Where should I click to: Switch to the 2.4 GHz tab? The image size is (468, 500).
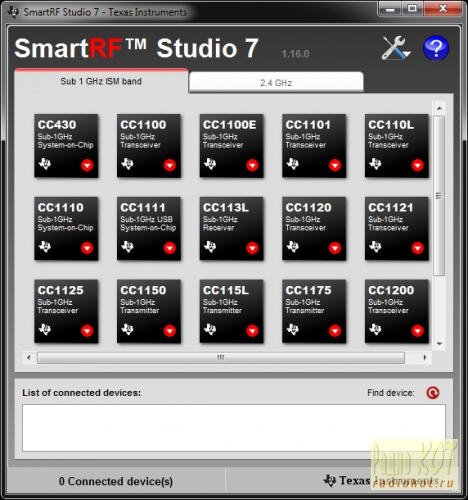point(276,82)
